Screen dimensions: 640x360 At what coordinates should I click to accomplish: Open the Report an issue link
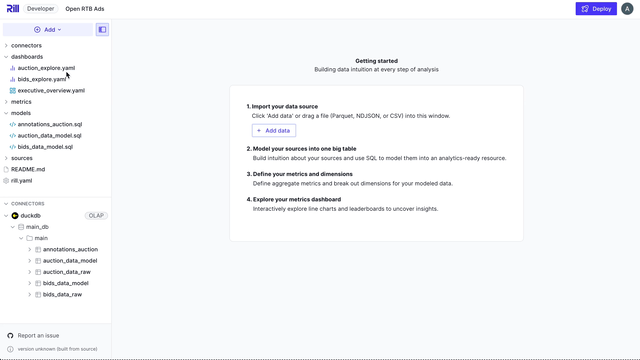click(38, 336)
